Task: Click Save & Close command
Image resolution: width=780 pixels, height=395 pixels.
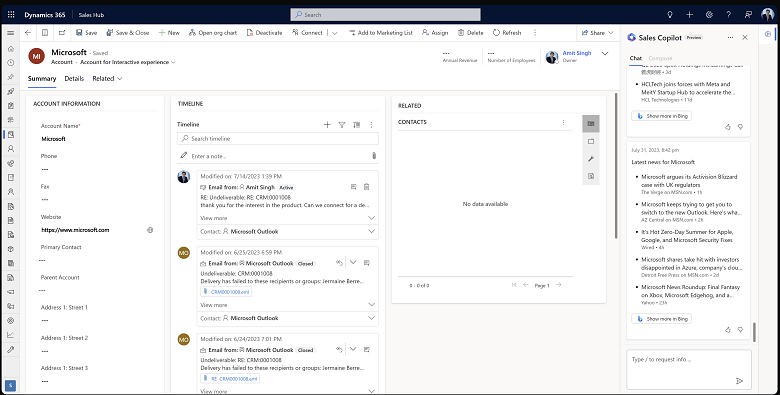Action: (127, 33)
